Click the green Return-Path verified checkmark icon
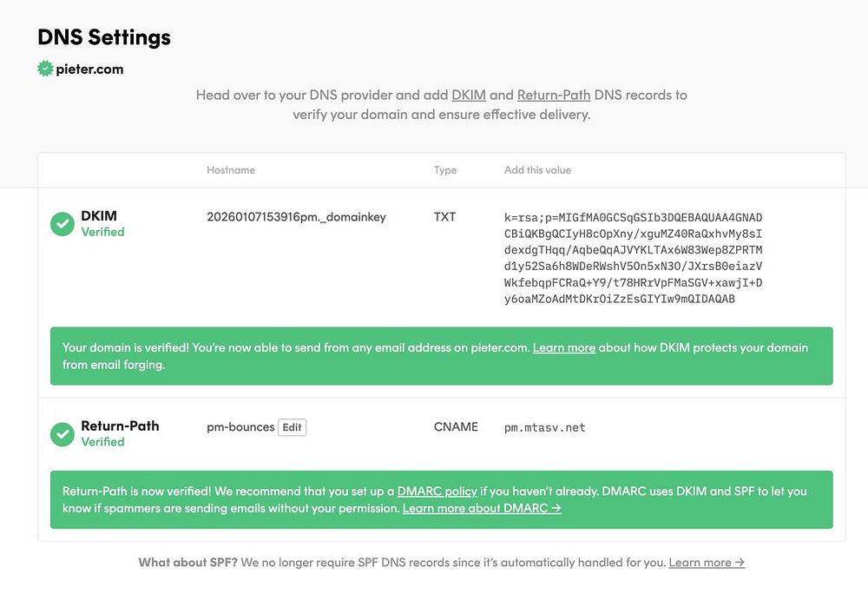 click(x=62, y=433)
